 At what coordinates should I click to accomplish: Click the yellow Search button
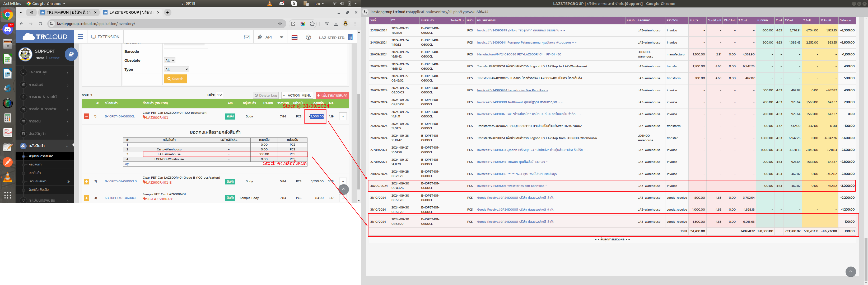click(176, 79)
